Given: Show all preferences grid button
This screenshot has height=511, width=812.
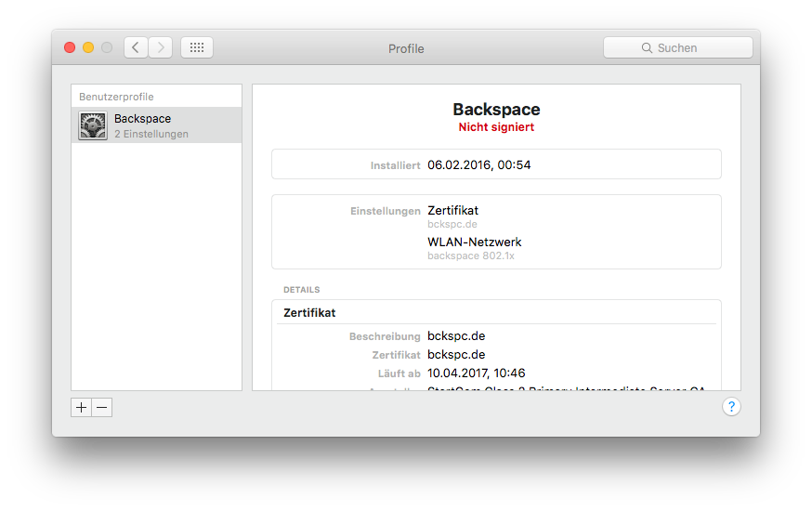Looking at the screenshot, I should point(197,47).
